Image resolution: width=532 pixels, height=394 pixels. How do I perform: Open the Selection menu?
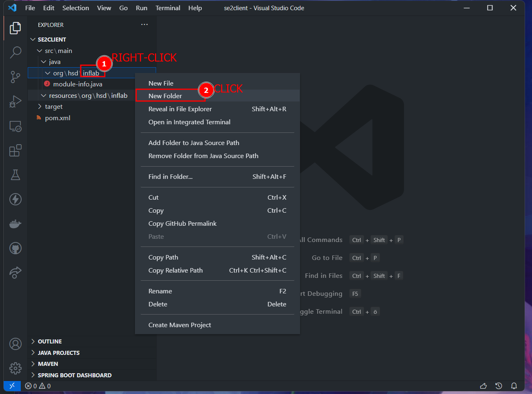tap(75, 8)
